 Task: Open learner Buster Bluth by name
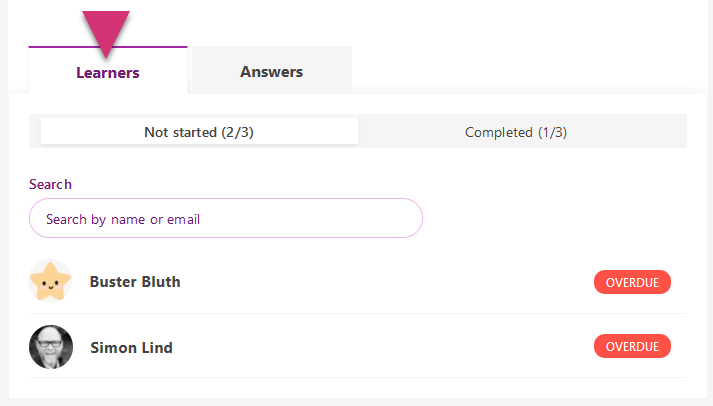point(135,282)
